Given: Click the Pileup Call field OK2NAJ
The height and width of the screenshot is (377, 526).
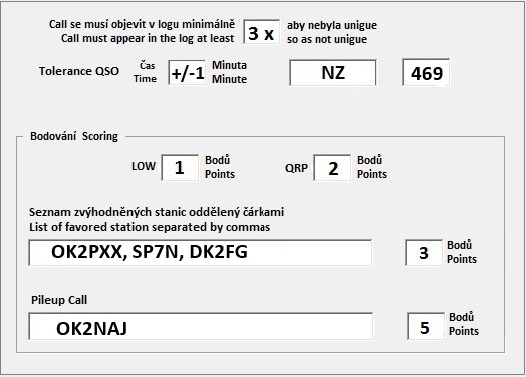Looking at the screenshot, I should click(x=201, y=326).
